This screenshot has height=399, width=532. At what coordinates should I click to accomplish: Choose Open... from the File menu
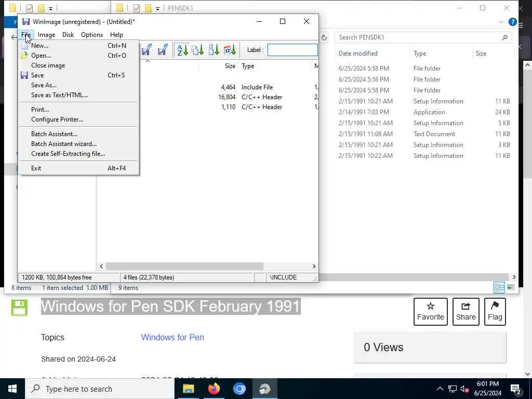coord(79,55)
